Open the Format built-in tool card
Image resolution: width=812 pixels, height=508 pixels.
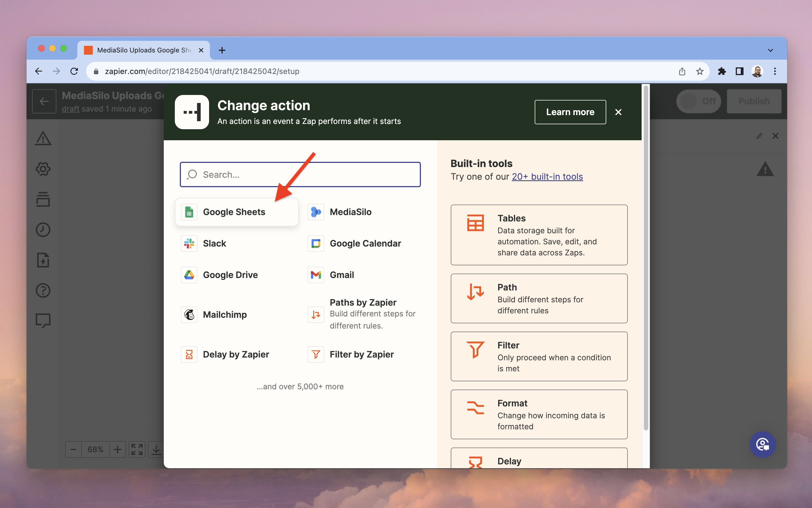point(539,414)
